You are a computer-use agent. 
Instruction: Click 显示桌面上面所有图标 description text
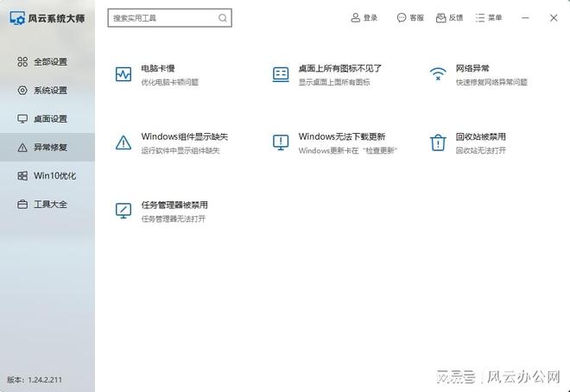[x=334, y=82]
